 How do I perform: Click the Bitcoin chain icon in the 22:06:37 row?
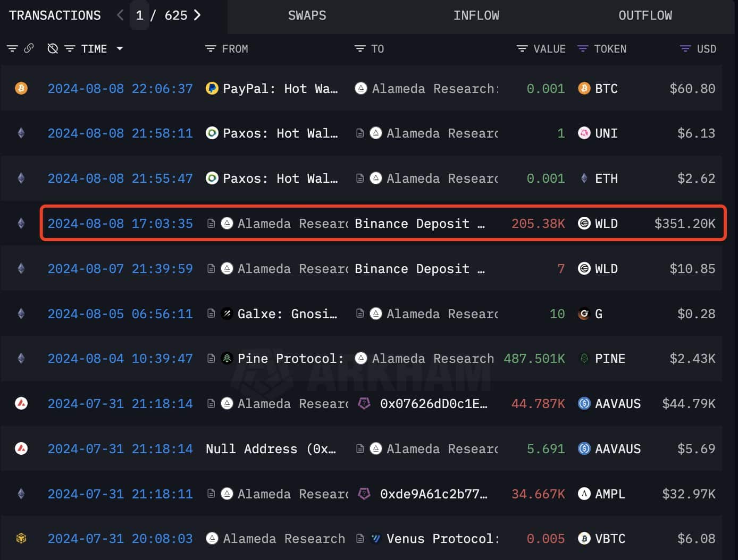(x=21, y=88)
